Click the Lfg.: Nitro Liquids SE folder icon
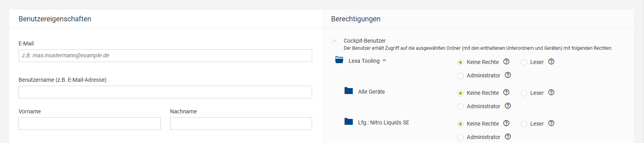This screenshot has height=143, width=644. coord(348,122)
